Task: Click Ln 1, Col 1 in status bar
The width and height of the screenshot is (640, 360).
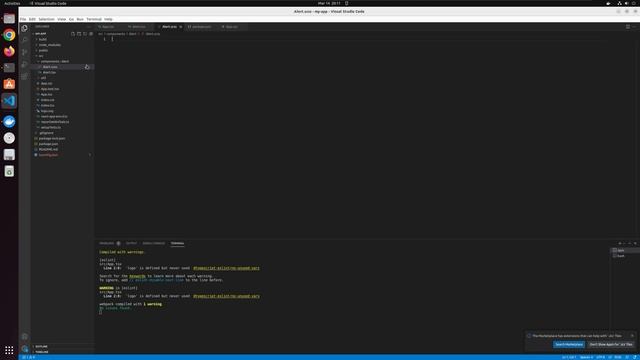Action: (569, 357)
